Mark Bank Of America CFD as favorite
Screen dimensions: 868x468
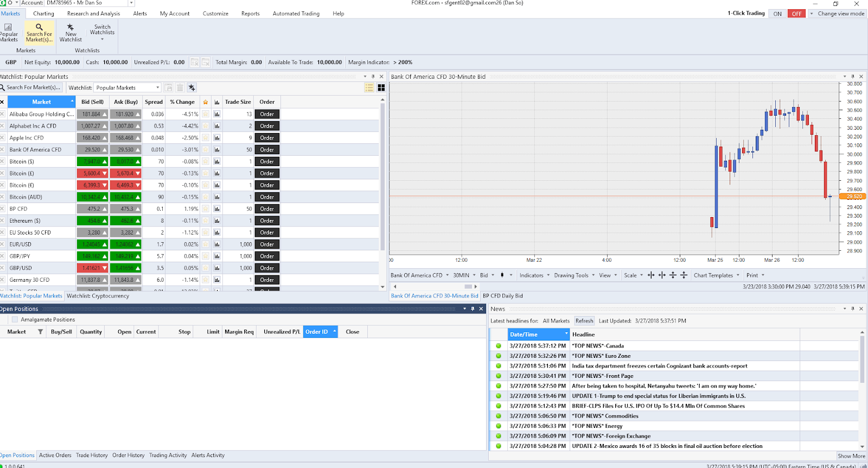[206, 149]
